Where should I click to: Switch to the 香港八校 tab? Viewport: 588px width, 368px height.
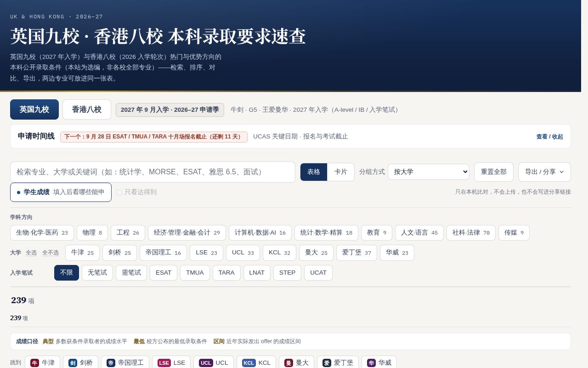pos(87,109)
